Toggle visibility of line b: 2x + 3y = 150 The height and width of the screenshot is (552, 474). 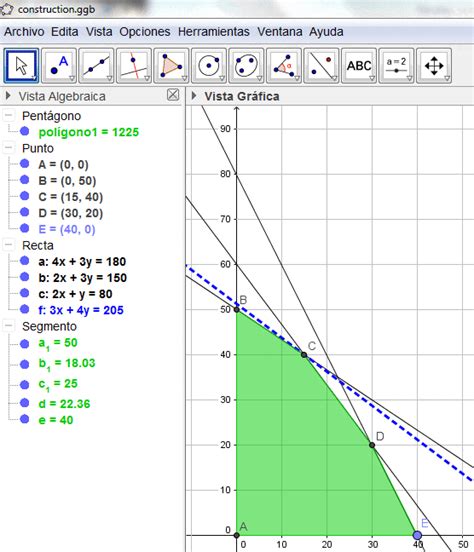click(x=25, y=277)
